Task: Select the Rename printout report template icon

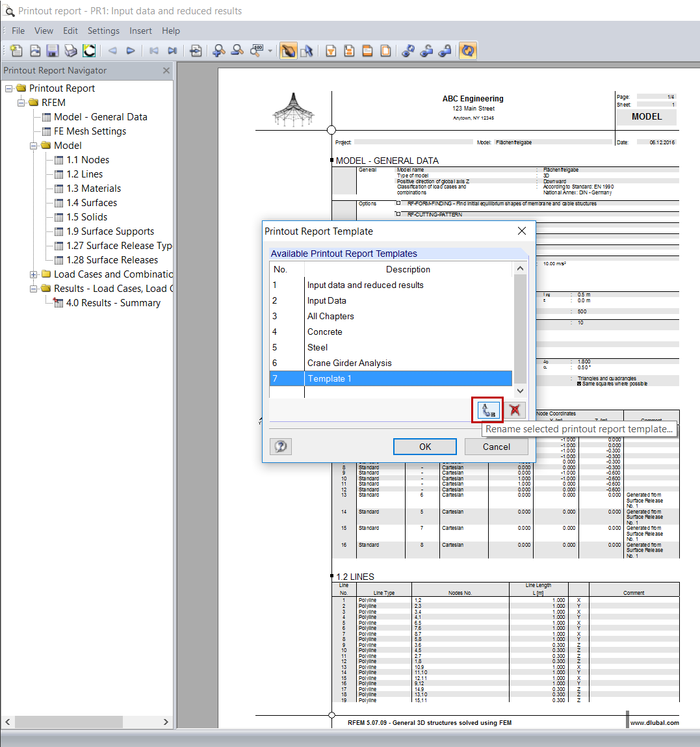Action: click(487, 411)
